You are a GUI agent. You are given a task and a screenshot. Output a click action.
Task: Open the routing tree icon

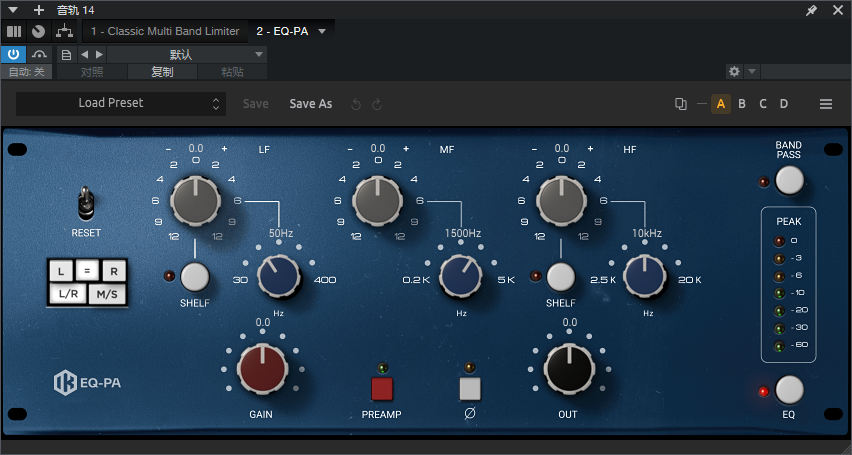pyautogui.click(x=65, y=32)
